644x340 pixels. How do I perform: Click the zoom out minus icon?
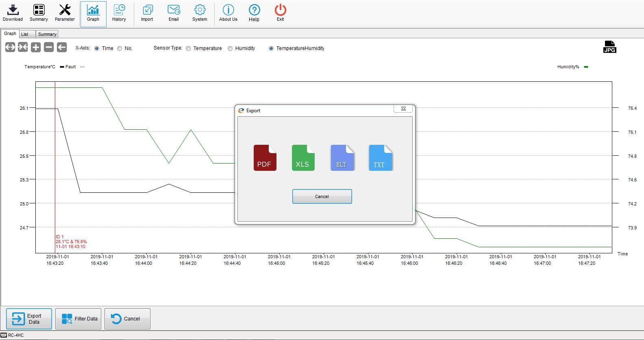49,47
